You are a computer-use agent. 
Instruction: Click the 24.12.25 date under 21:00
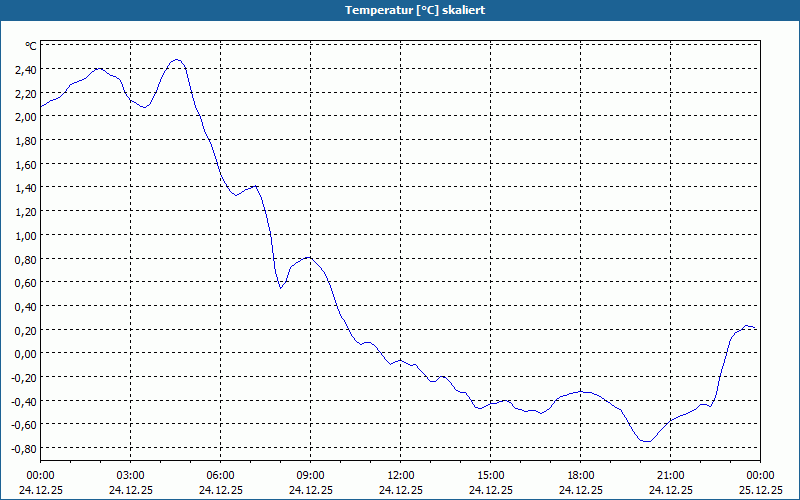pyautogui.click(x=670, y=490)
